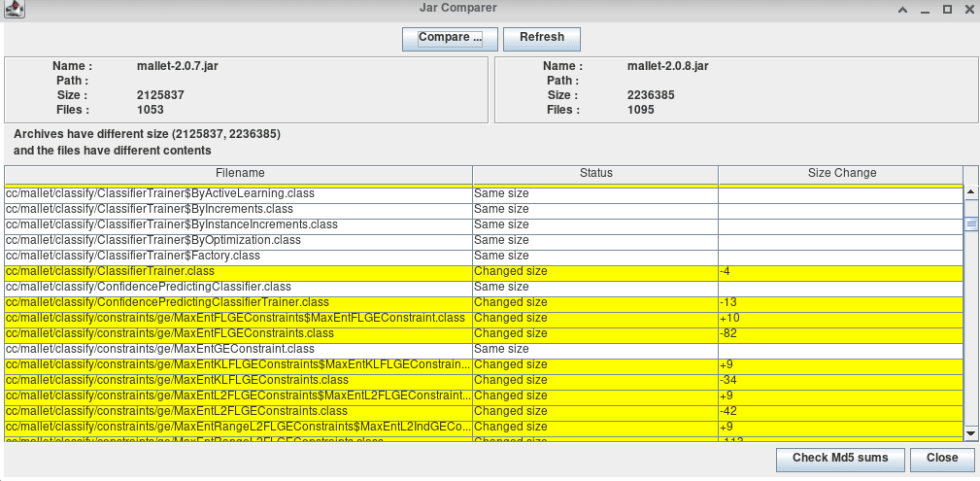The image size is (980, 481).
Task: Select ClassifierTrainer$ByInstanceIncrements.class row
Action: 484,224
